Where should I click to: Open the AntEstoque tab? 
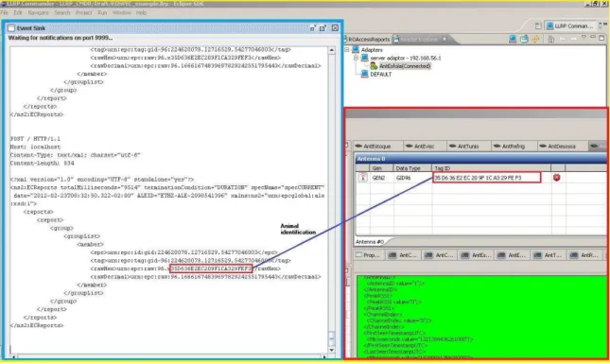point(373,147)
